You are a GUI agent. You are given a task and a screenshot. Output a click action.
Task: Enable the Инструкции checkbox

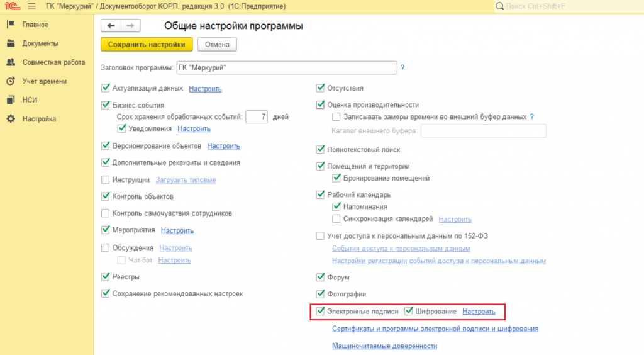click(106, 180)
